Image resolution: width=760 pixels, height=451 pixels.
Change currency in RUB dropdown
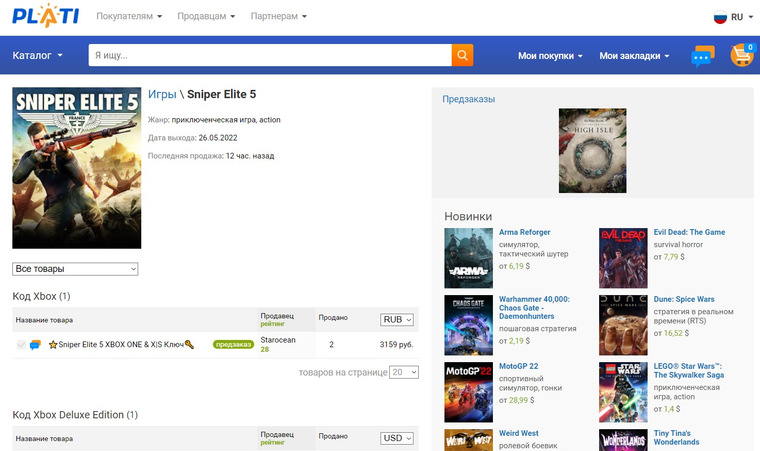(x=396, y=320)
